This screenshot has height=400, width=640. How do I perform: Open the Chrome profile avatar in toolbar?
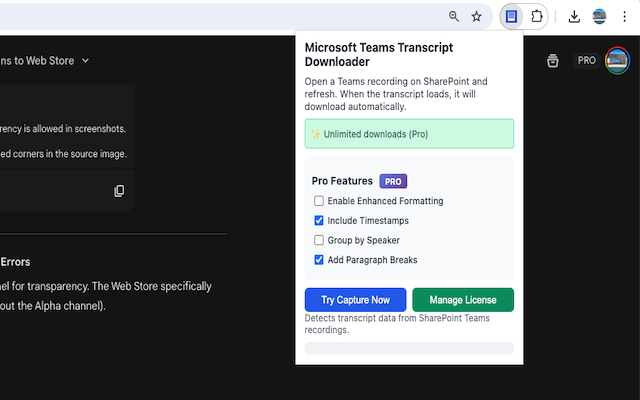[599, 16]
